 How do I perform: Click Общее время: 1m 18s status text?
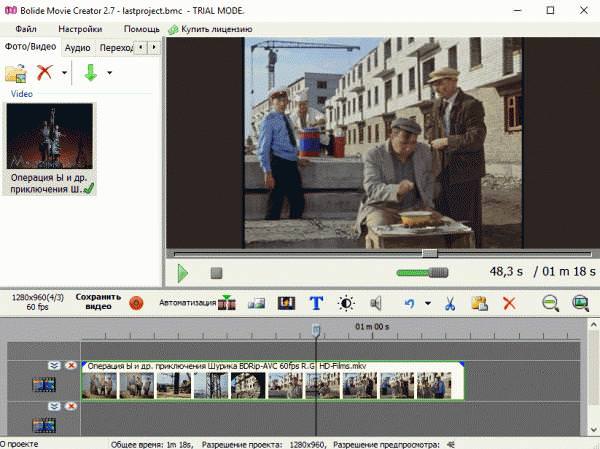coord(152,445)
